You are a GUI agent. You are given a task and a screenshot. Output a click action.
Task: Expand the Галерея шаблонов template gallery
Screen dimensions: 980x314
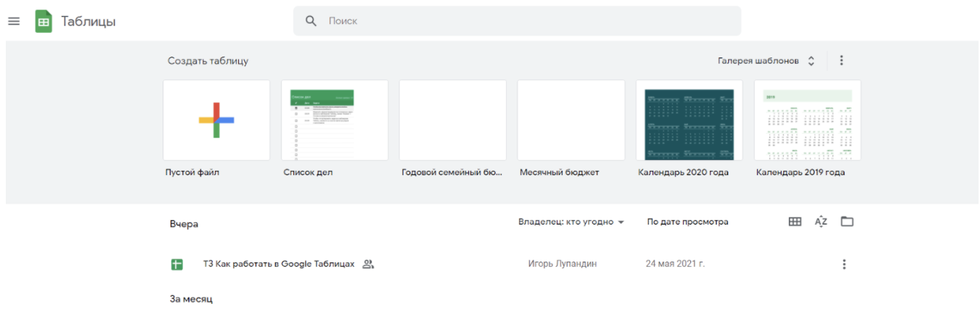pos(767,60)
